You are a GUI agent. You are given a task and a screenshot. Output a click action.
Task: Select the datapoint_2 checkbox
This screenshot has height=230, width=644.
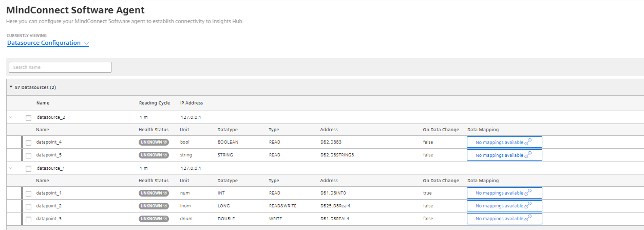coord(29,206)
